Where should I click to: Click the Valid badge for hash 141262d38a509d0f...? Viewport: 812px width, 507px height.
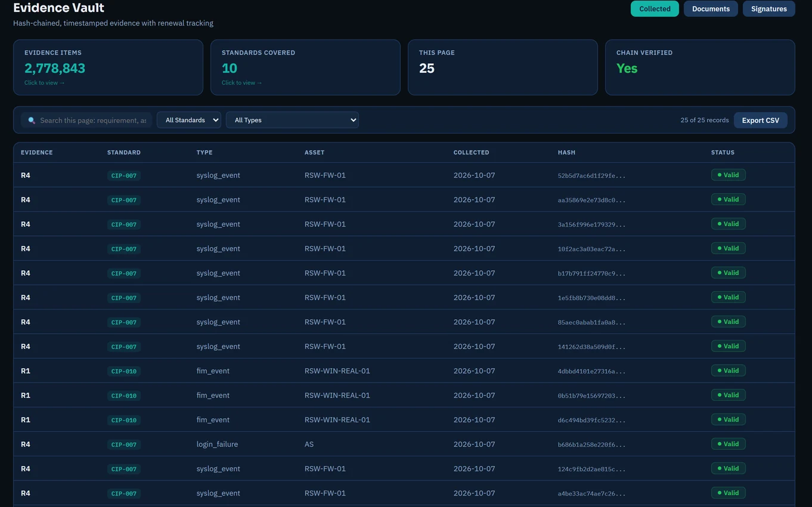point(728,346)
